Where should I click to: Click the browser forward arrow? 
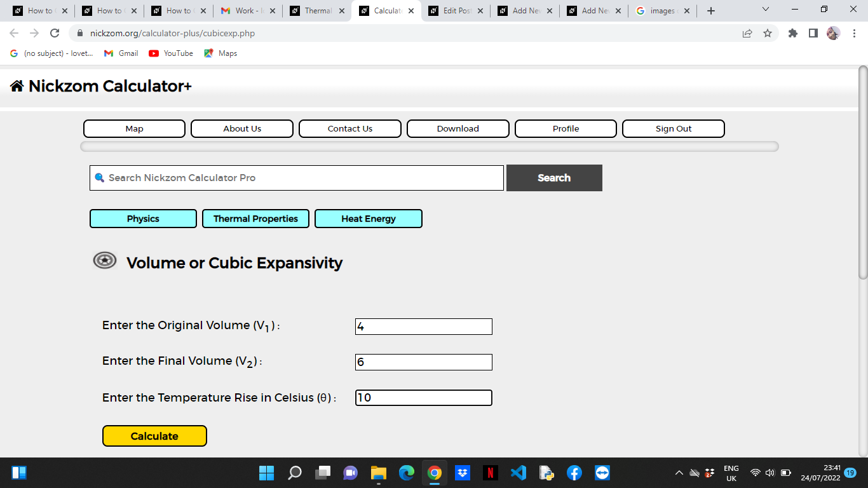34,33
